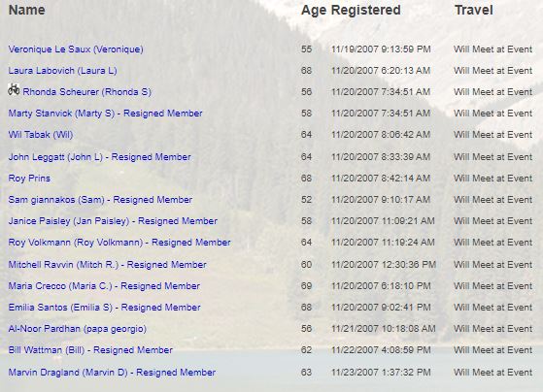Click the Sam giannakos member link
The image size is (543, 392).
[x=100, y=200]
